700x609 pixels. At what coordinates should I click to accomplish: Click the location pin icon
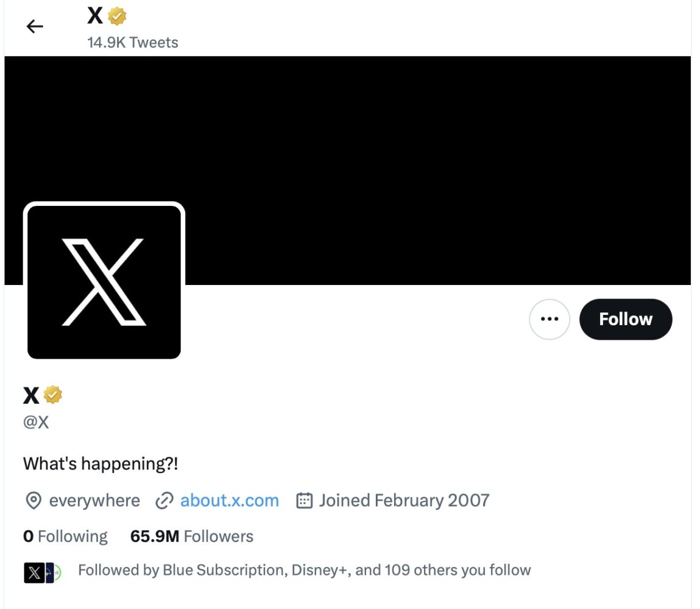[33, 501]
